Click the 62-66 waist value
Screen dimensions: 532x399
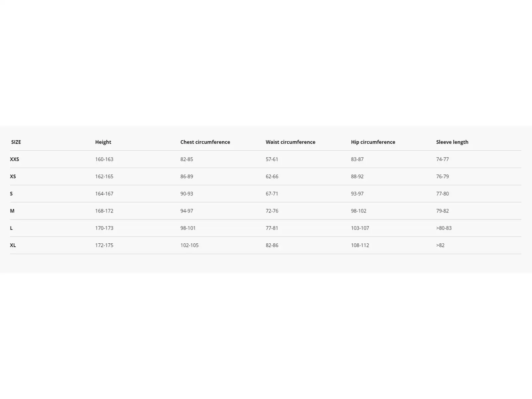tap(272, 177)
